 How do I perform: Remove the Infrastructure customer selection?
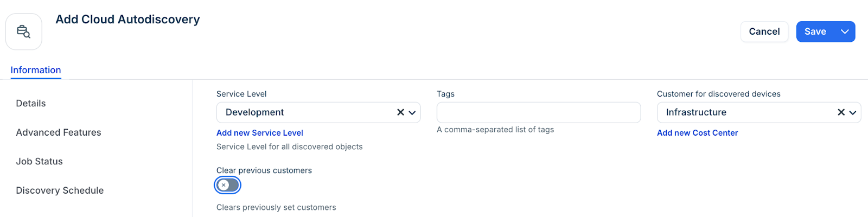pos(841,112)
